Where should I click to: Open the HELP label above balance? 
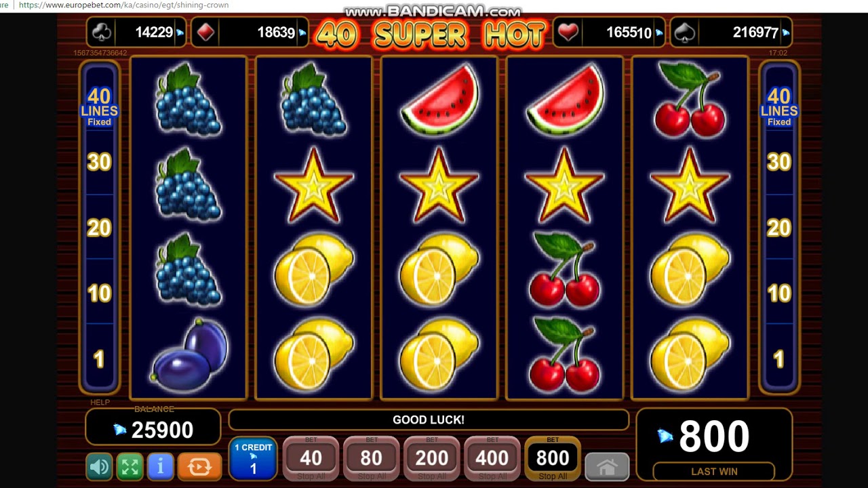click(100, 403)
